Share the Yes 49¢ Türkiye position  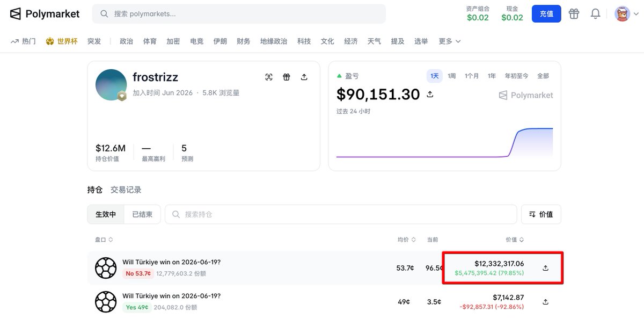click(x=546, y=302)
